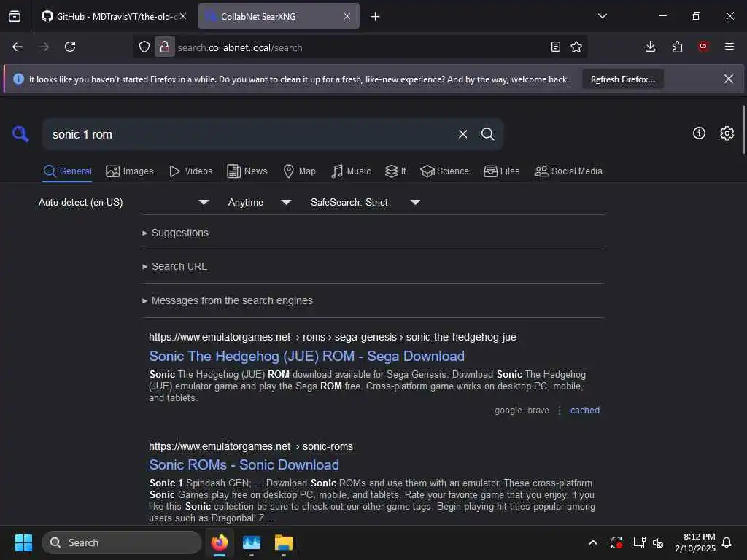This screenshot has width=747, height=560.
Task: Open the Firefox downloads panel
Action: click(650, 47)
